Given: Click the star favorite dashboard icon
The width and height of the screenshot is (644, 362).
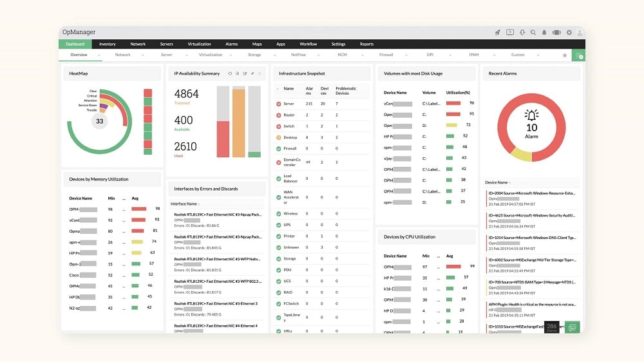Looking at the screenshot, I should 565,55.
